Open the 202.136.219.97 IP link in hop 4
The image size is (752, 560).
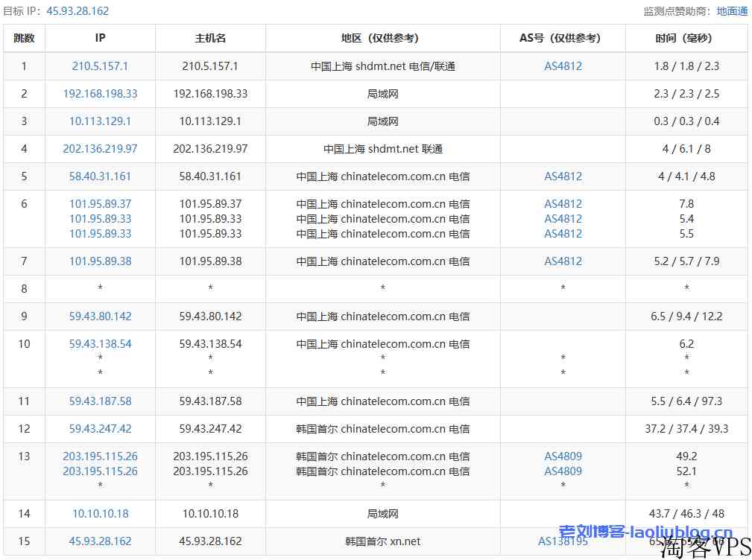(x=100, y=149)
